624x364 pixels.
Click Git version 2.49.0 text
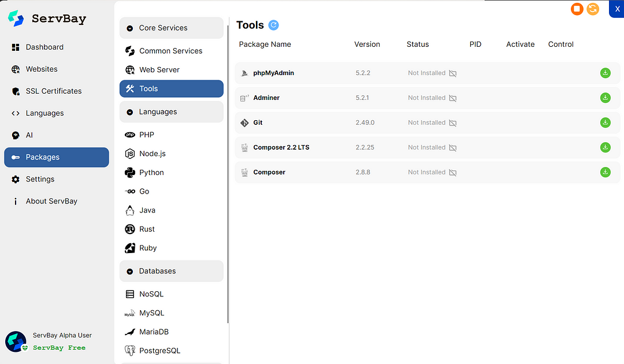365,122
